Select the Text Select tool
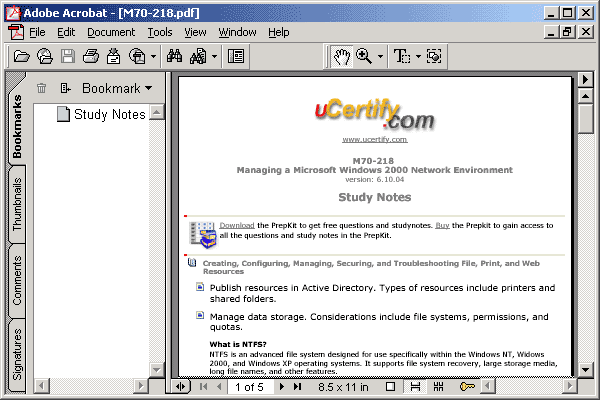 402,56
